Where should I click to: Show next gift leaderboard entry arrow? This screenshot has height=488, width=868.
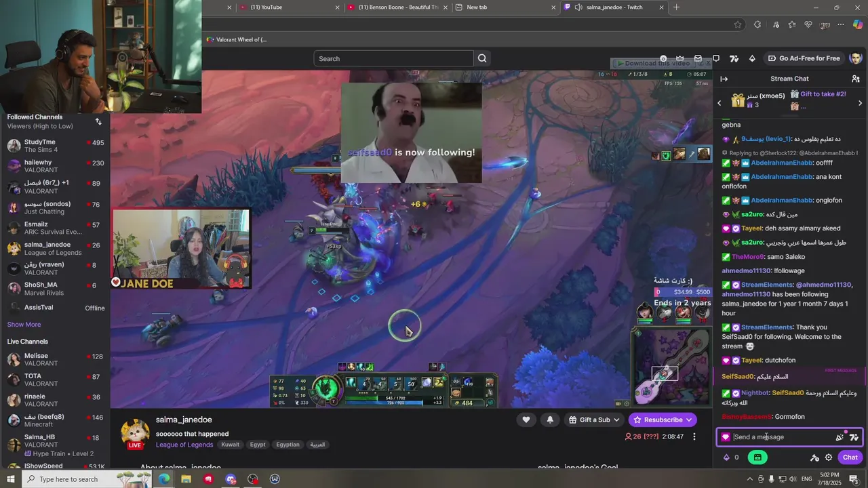tap(860, 103)
